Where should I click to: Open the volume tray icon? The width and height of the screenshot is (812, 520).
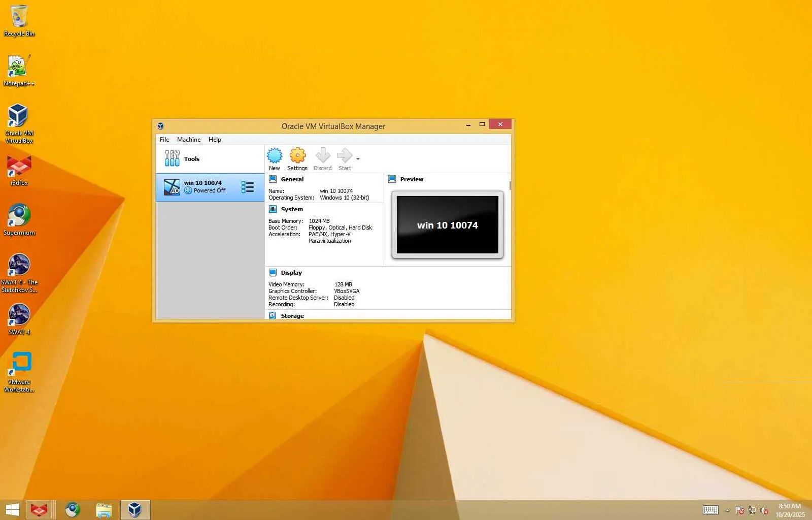[764, 510]
